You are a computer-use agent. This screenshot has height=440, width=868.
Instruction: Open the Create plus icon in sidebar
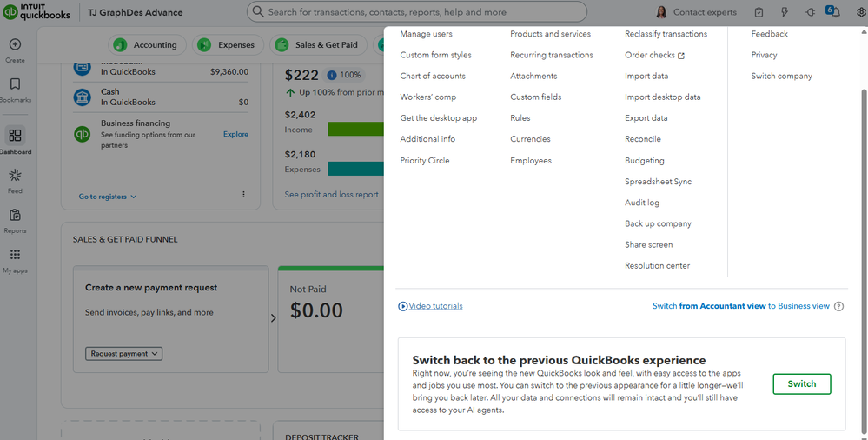15,44
